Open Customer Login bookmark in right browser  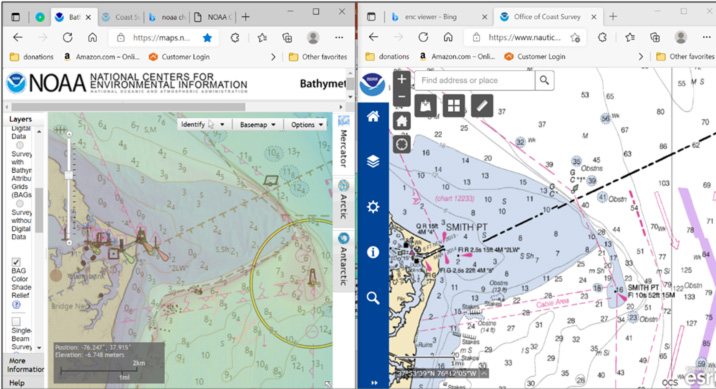535,57
